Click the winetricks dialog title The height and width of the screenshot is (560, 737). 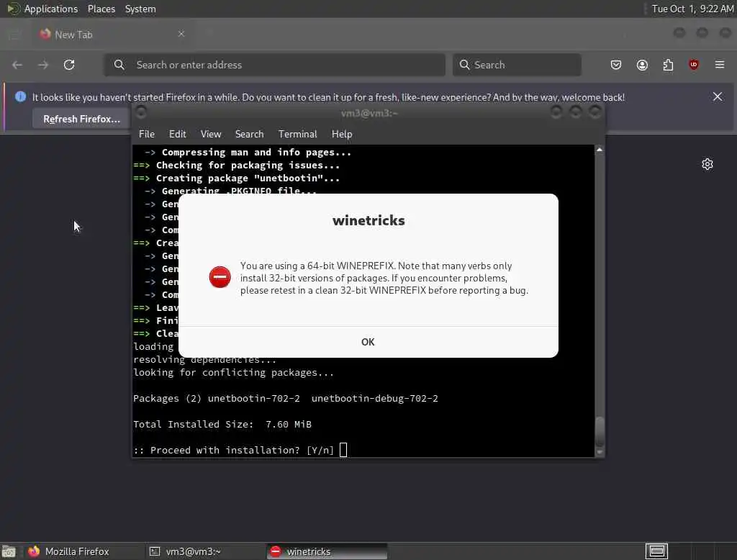(368, 220)
